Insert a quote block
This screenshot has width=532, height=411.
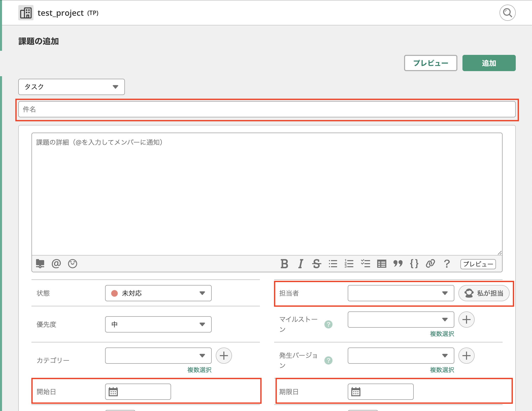398,264
